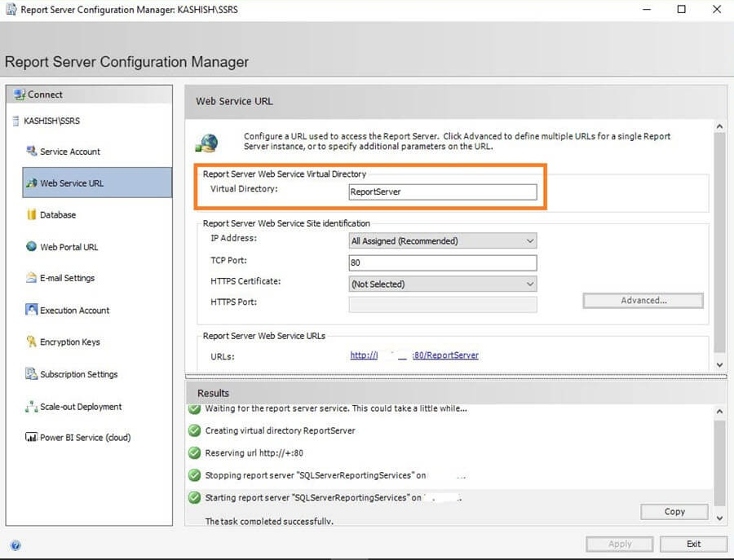Click the help question mark icon
This screenshot has width=734, height=560.
point(15,545)
